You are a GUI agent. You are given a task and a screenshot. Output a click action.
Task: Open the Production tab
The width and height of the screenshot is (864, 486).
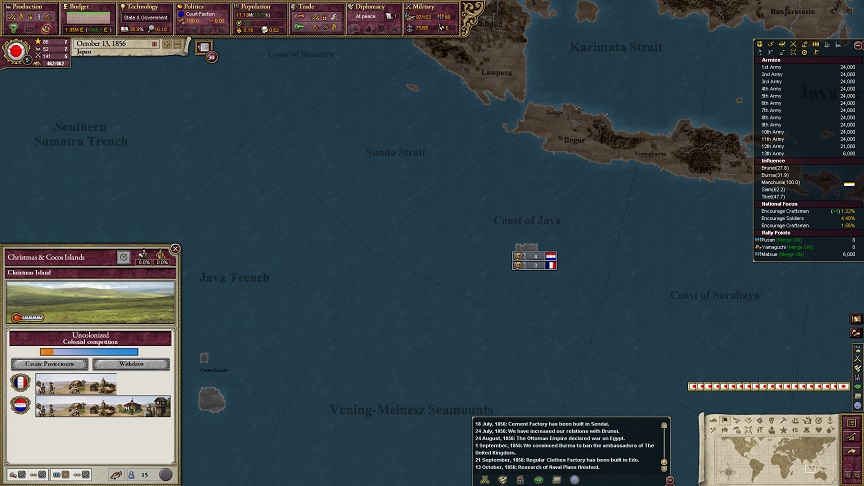[x=29, y=7]
